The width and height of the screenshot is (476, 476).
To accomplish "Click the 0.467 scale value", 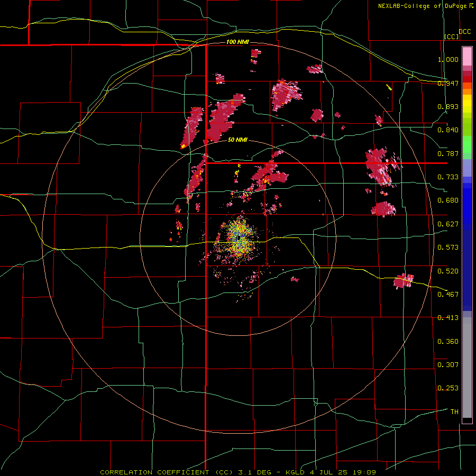I will (448, 294).
